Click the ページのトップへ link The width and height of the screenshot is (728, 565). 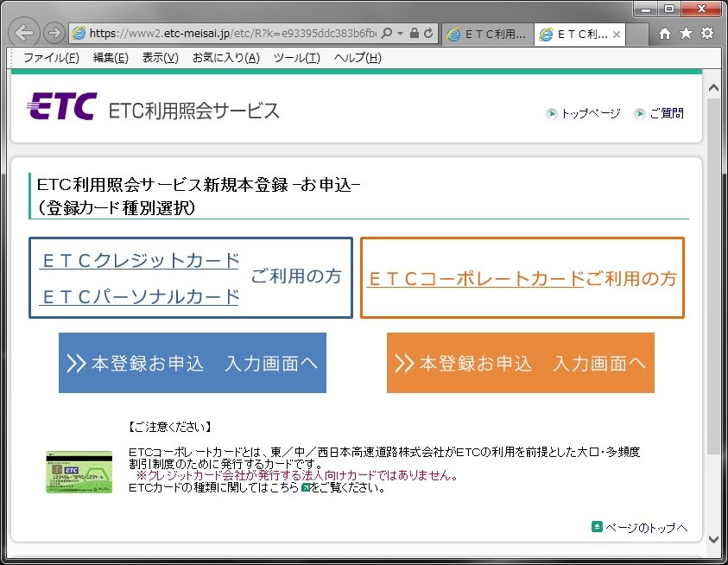point(646,528)
